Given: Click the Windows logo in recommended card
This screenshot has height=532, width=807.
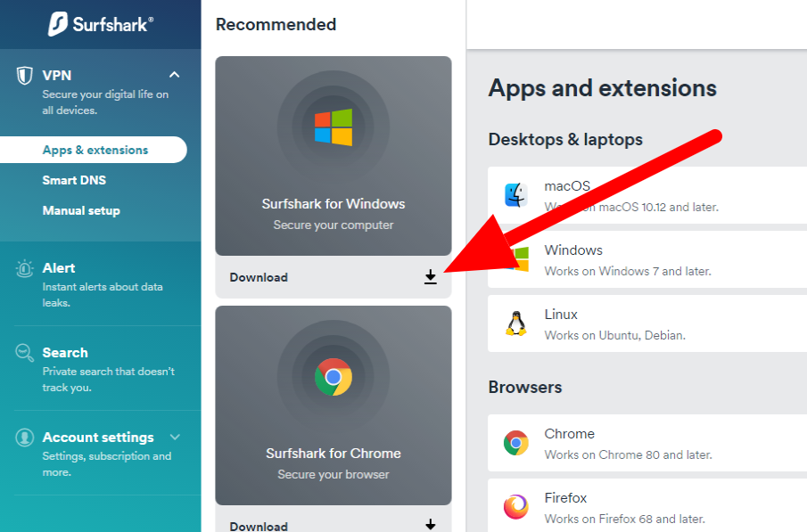Looking at the screenshot, I should tap(334, 127).
